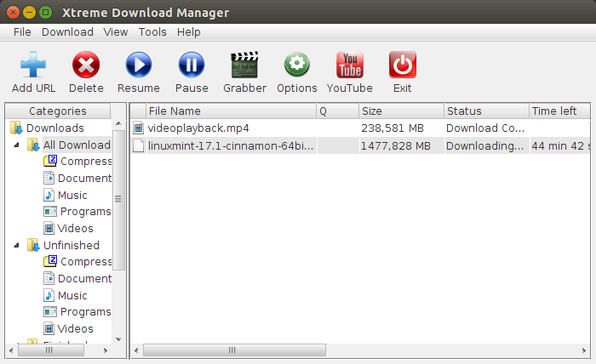Select the All Download tree label
596x364 pixels.
[77, 145]
